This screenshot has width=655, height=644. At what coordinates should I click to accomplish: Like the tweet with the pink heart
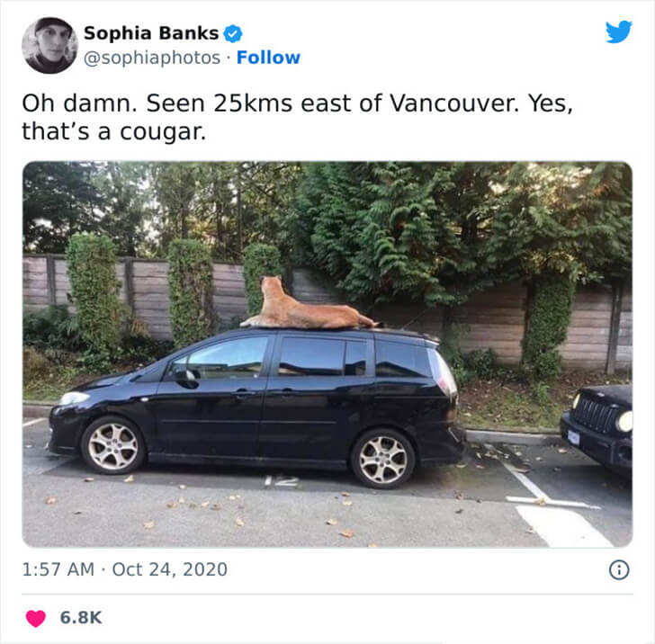pos(35,618)
